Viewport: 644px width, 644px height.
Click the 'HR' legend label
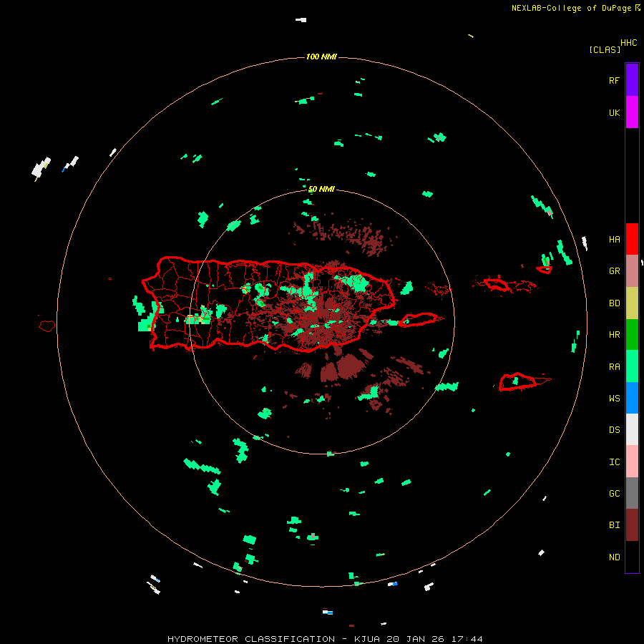614,335
